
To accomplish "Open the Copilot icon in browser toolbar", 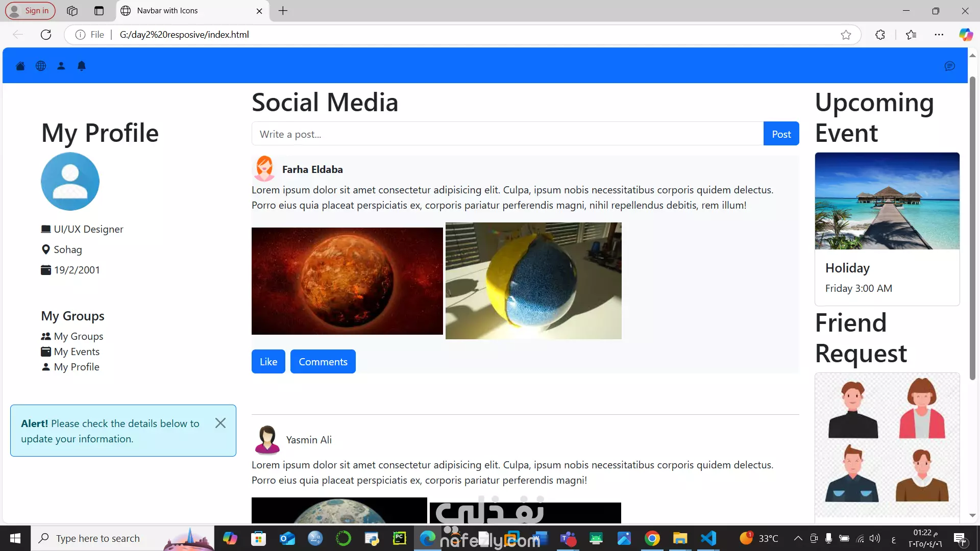I will pyautogui.click(x=965, y=35).
